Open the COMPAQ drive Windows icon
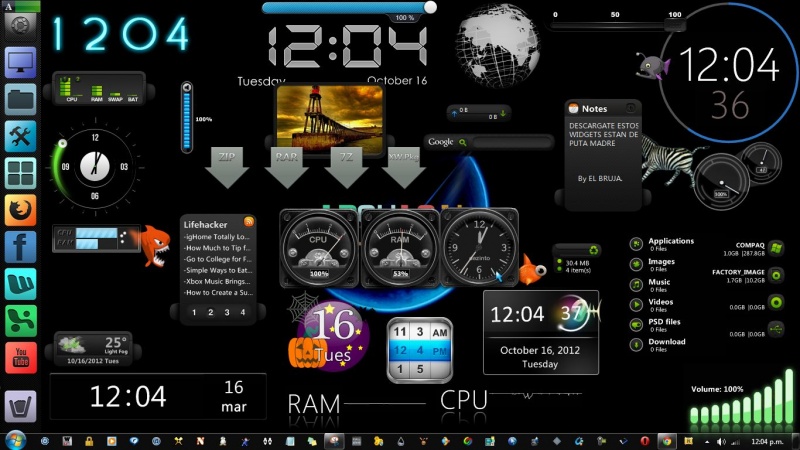Image resolution: width=800 pixels, height=450 pixels. click(776, 248)
